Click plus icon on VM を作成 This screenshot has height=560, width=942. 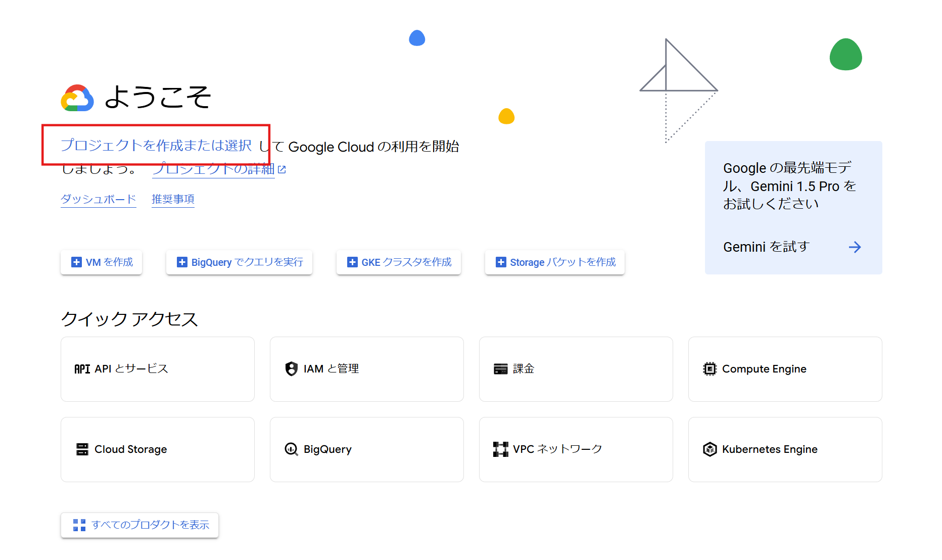pos(76,262)
